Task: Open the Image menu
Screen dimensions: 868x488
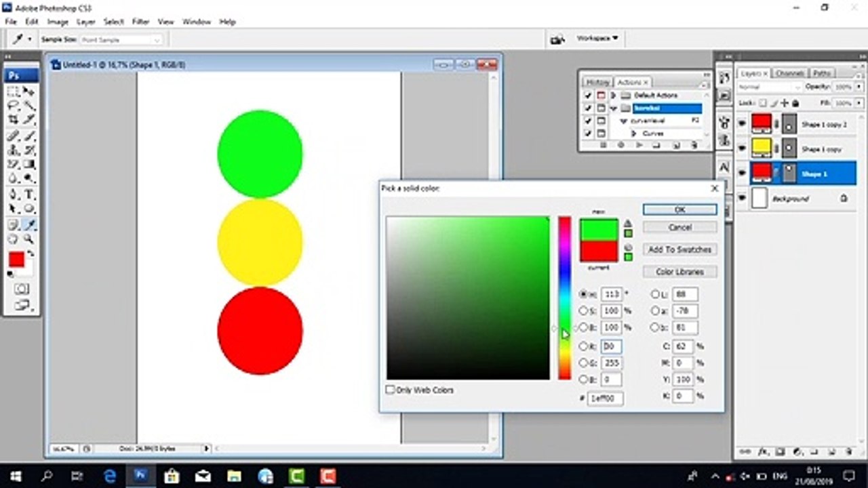Action: [57, 22]
